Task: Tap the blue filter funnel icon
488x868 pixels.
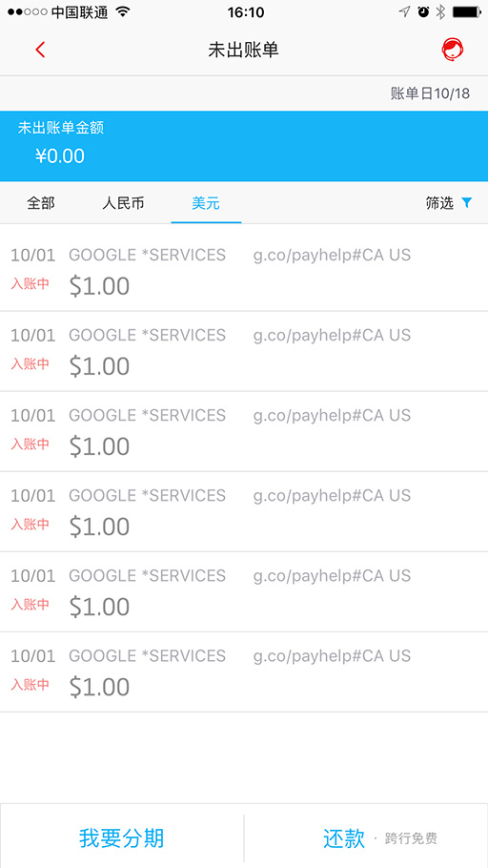Action: (x=467, y=203)
